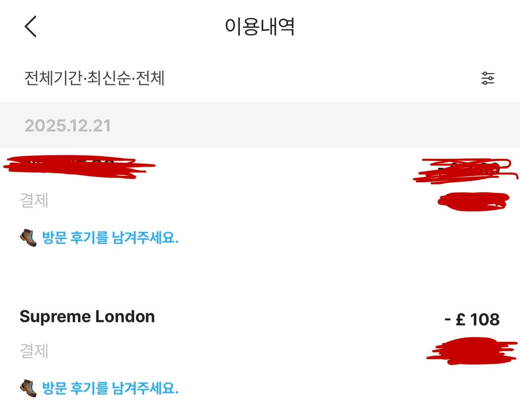The width and height of the screenshot is (520, 420).
Task: Click the redacted amount below £ 108
Action: click(x=471, y=350)
